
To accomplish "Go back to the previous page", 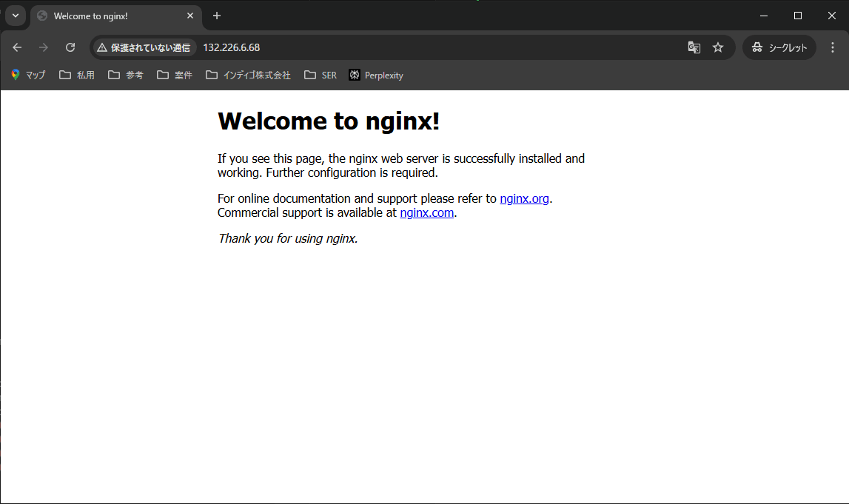I will point(17,47).
